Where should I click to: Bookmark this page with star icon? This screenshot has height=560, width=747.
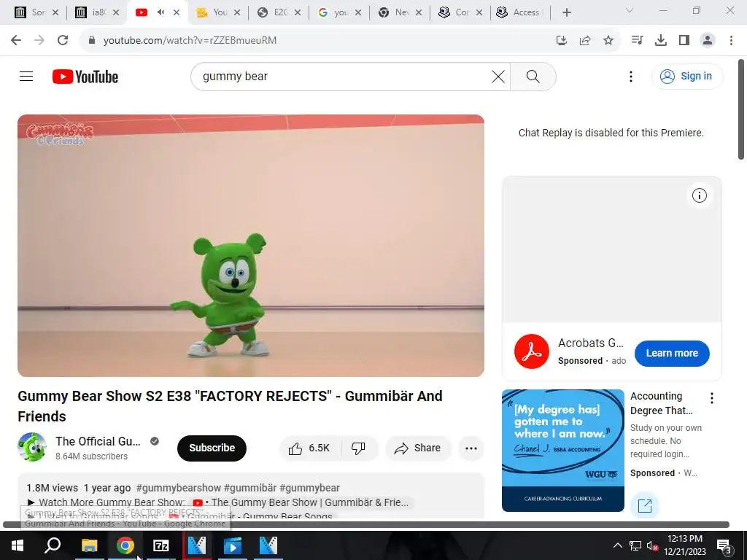[608, 41]
